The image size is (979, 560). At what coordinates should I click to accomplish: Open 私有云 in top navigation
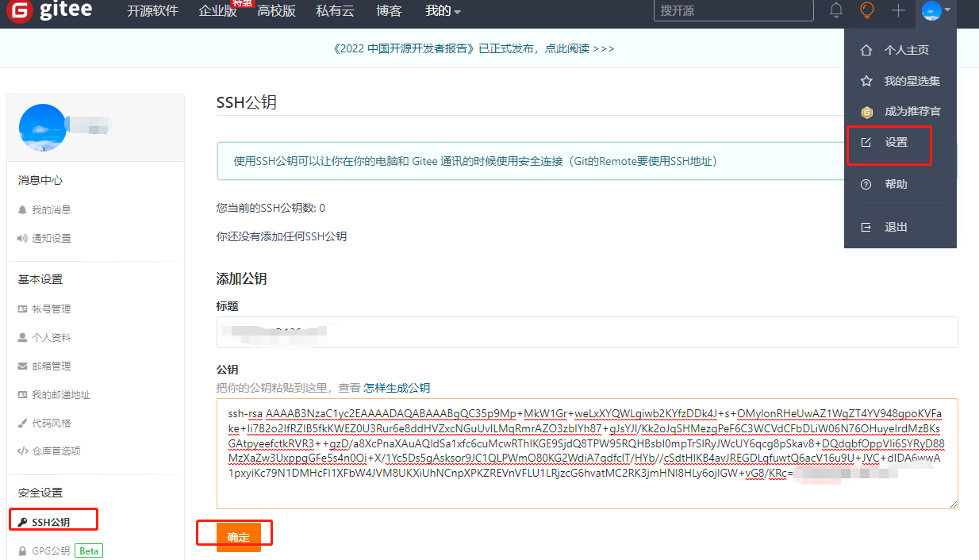pos(336,11)
